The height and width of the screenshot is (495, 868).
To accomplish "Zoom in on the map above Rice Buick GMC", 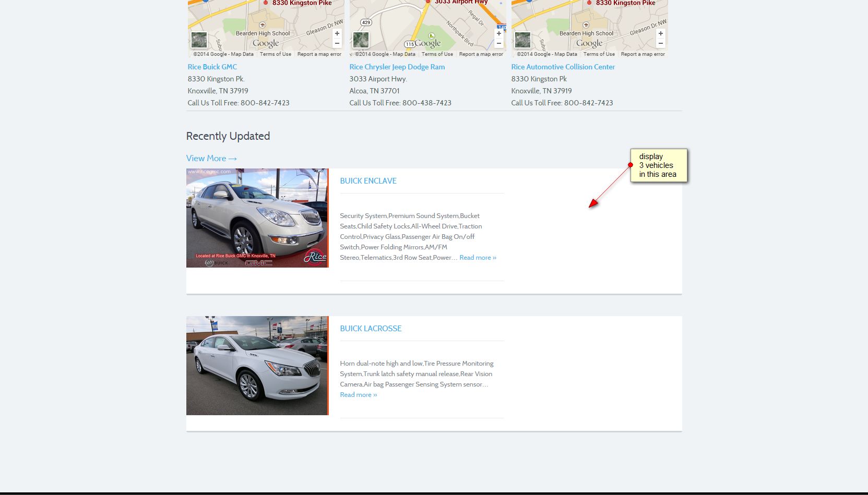I will 337,33.
